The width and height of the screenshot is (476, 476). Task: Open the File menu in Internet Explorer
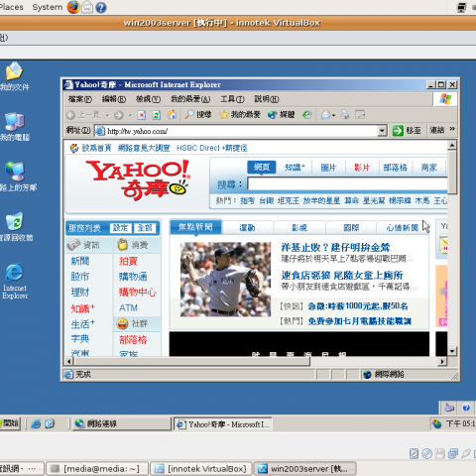coord(80,99)
